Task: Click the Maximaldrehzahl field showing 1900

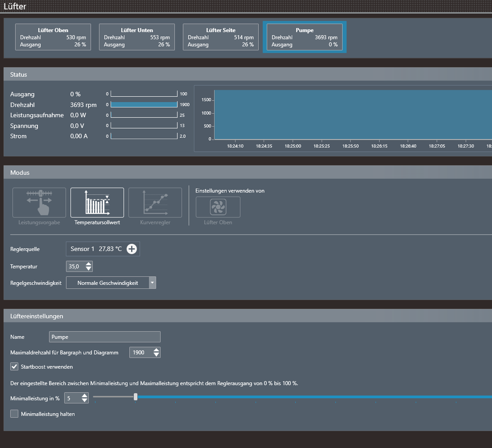Action: 141,352
